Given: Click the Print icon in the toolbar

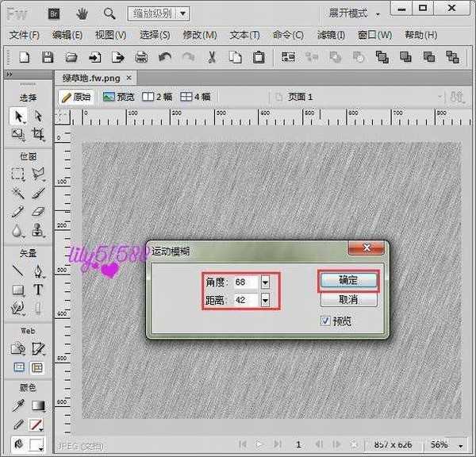Looking at the screenshot, I should click(x=141, y=57).
